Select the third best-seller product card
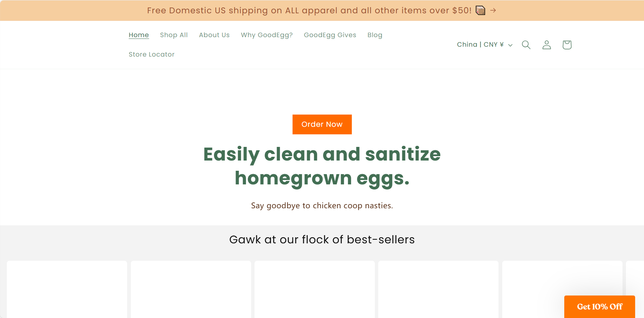 click(x=315, y=289)
